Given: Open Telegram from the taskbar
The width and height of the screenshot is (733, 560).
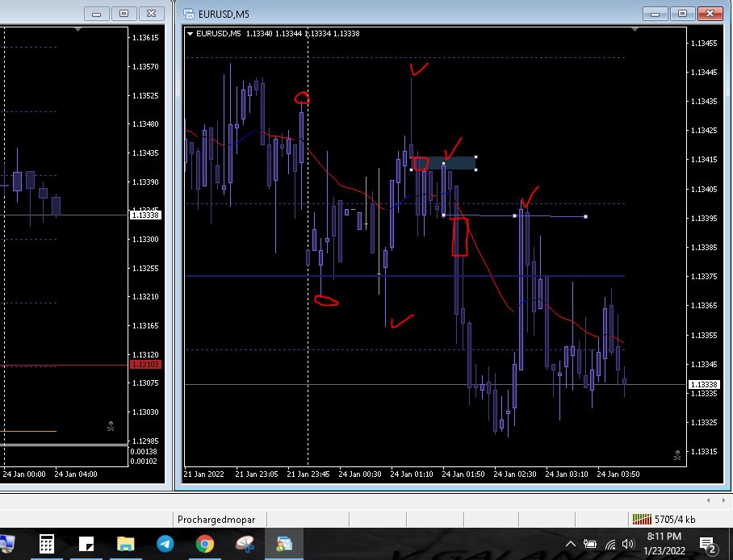Looking at the screenshot, I should point(165,545).
